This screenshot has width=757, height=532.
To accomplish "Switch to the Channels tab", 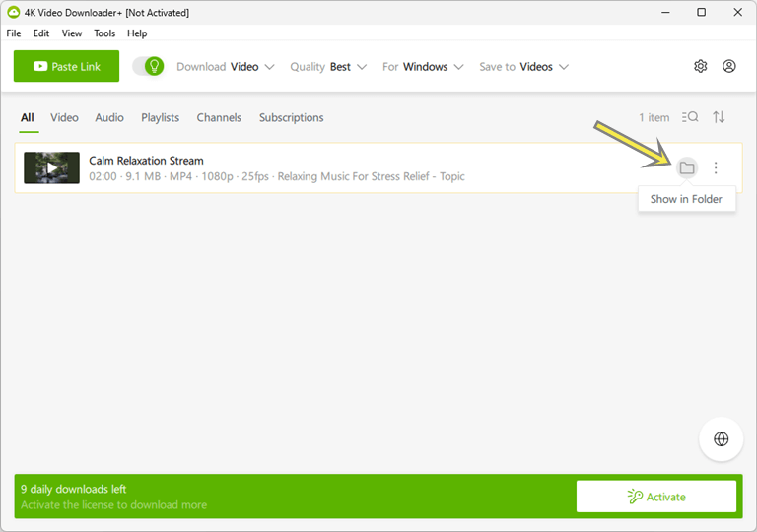I will pos(219,118).
